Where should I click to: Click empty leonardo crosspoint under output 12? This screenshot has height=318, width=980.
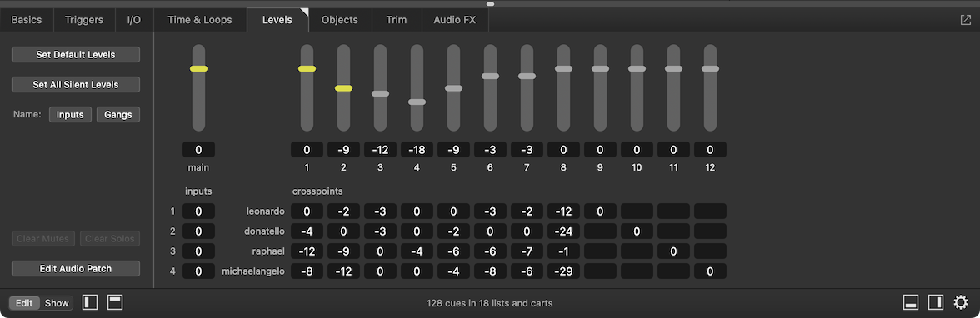click(710, 211)
